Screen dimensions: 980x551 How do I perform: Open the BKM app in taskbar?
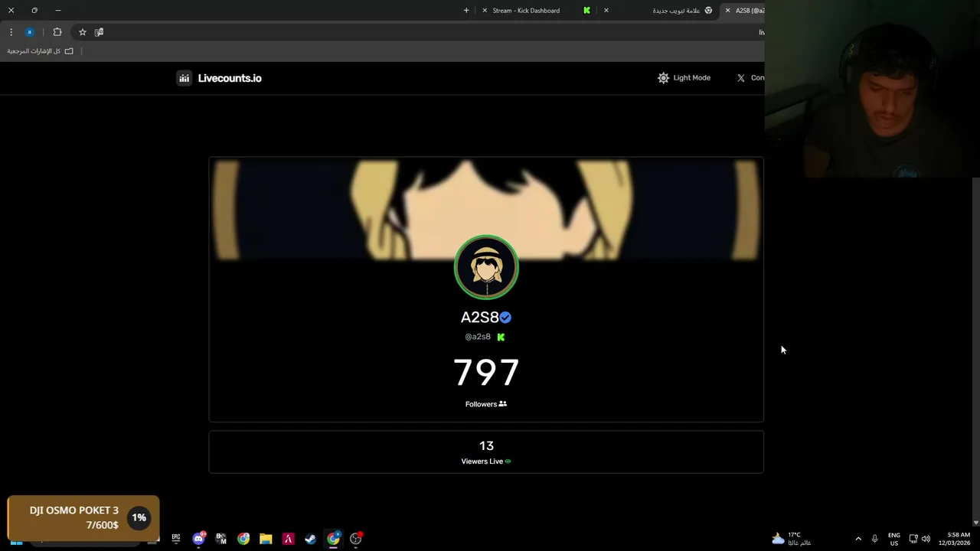click(x=221, y=539)
